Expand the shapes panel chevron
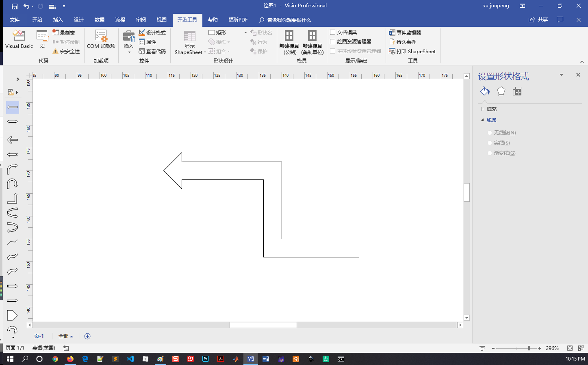The image size is (588, 365). (17, 79)
